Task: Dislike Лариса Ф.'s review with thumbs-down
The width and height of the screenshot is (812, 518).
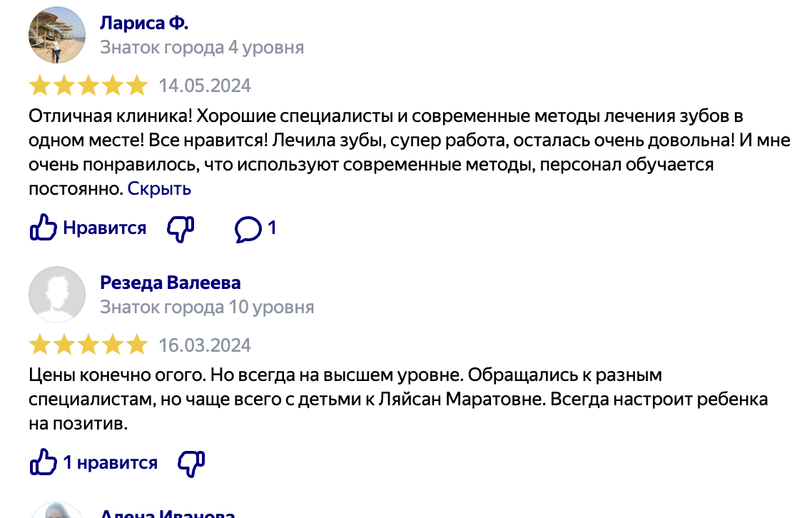Action: (180, 228)
